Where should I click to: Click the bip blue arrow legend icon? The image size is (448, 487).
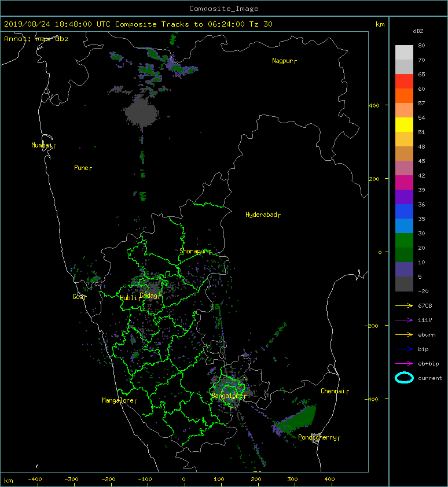404,349
